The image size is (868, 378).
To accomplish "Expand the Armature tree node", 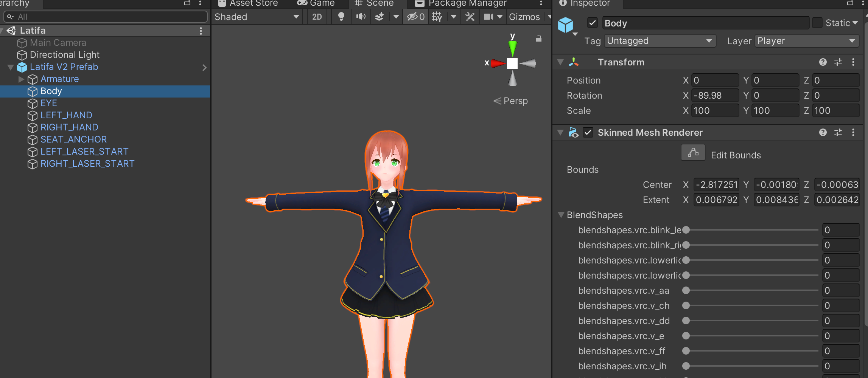I will click(x=21, y=79).
